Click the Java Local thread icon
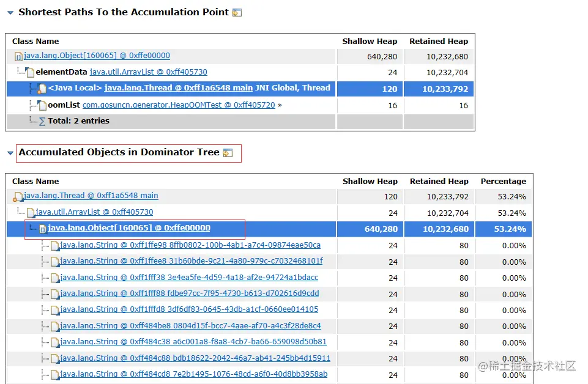The width and height of the screenshot is (588, 384). (x=42, y=89)
